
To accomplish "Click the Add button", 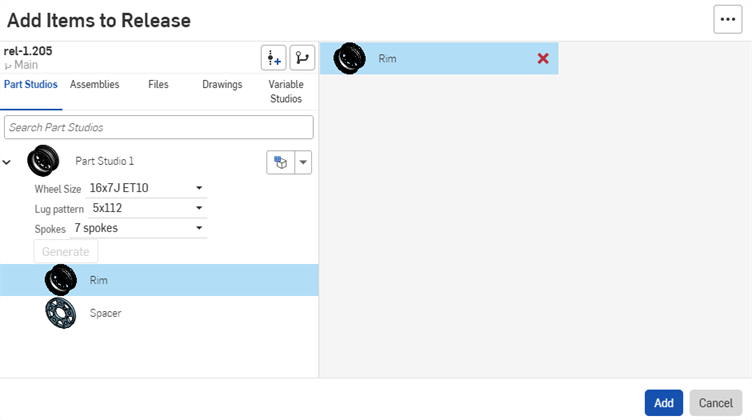I will [664, 403].
